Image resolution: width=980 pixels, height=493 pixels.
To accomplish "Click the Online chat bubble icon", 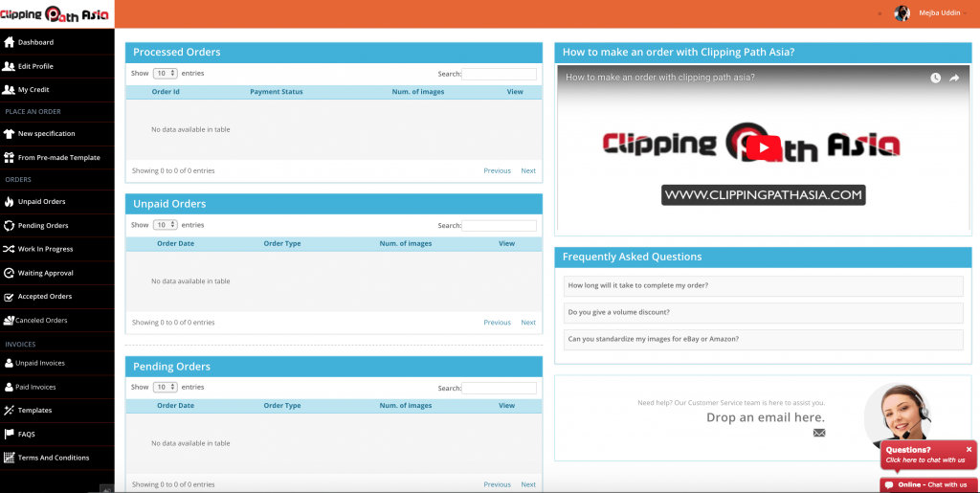I will pyautogui.click(x=889, y=485).
